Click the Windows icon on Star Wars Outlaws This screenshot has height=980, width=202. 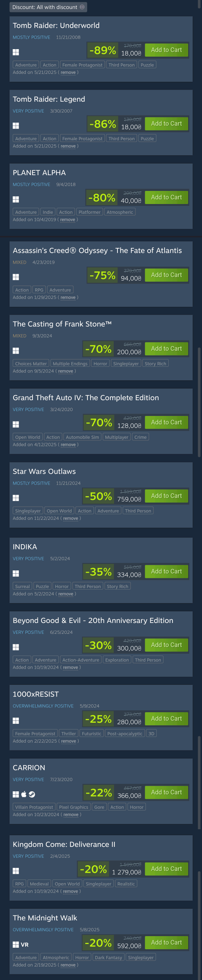click(x=16, y=498)
